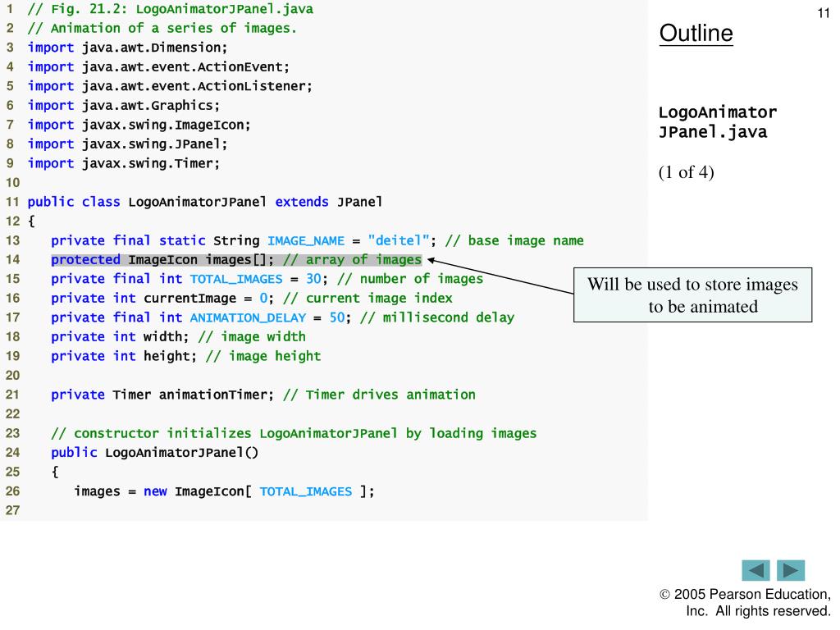Click the 'Will be used to store images' callout text
Image resolution: width=840 pixels, height=630 pixels.
[692, 294]
